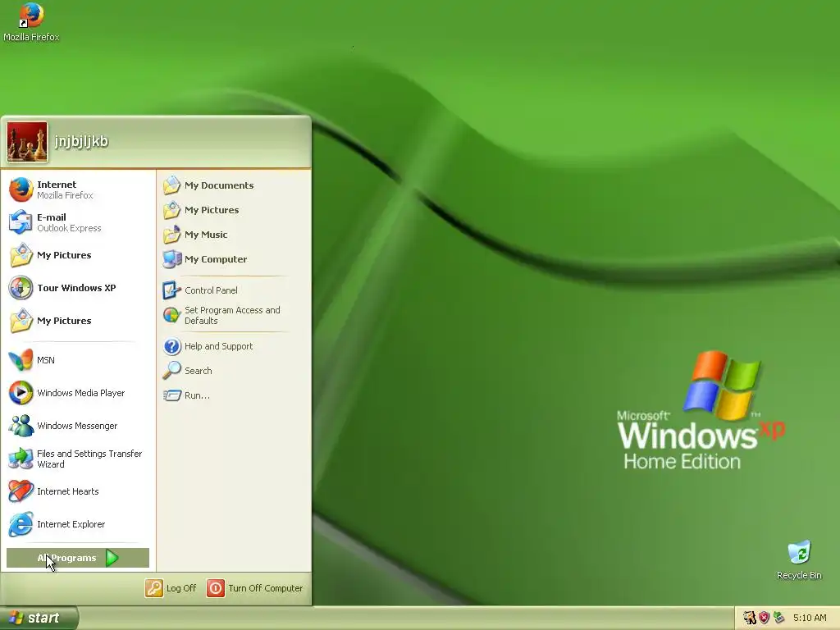This screenshot has height=630, width=840.
Task: Click Turn Off Computer button
Action: point(255,588)
